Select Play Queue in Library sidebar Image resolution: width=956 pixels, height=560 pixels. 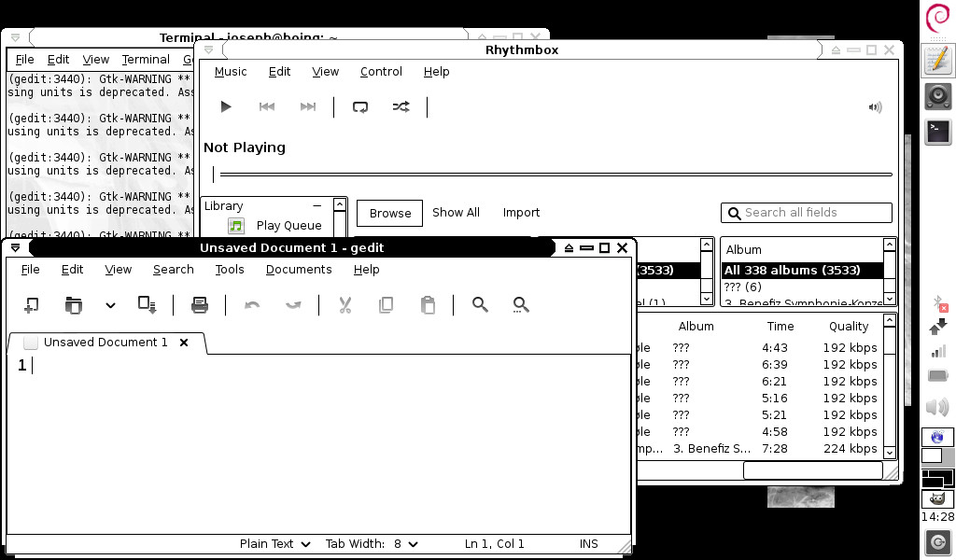tap(289, 226)
